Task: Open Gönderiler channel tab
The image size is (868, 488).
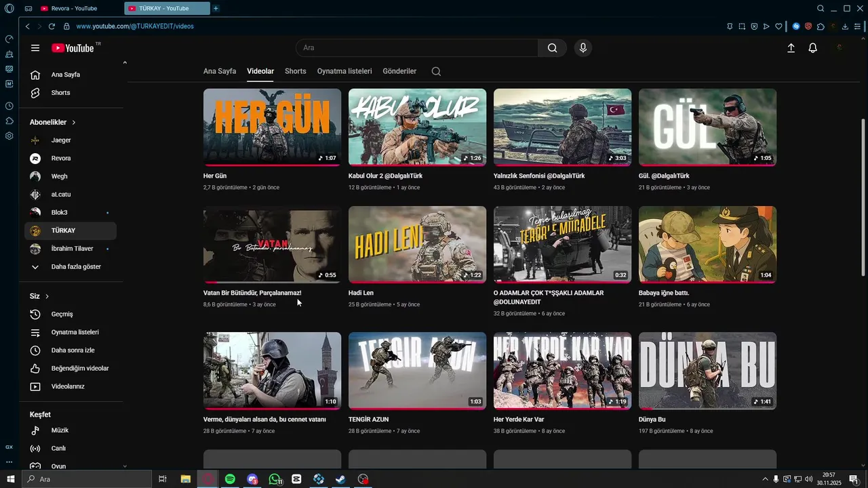Action: (x=399, y=71)
